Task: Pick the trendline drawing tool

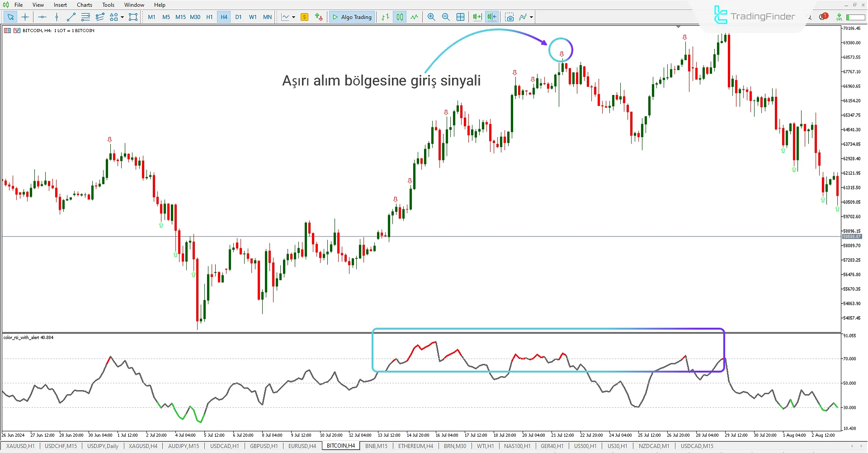Action: 71,17
